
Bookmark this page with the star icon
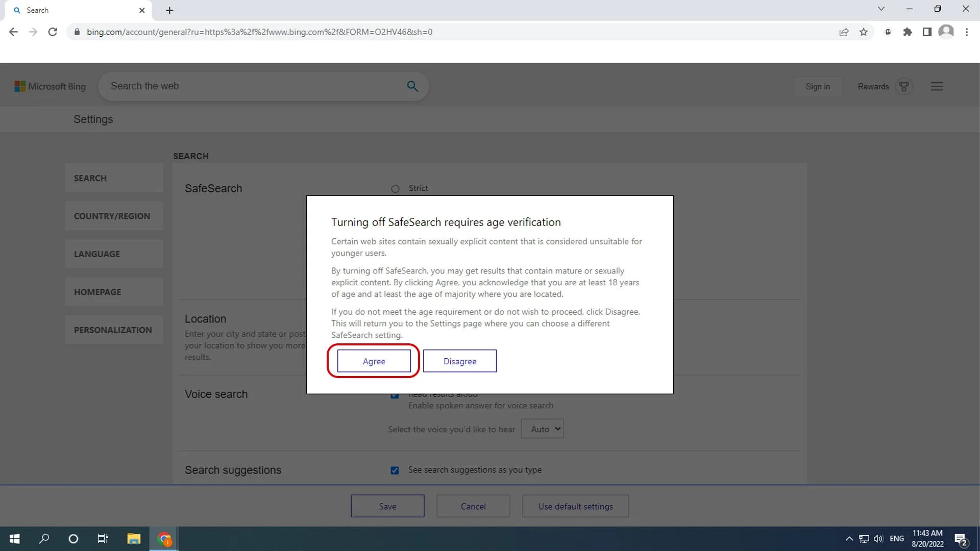(864, 32)
